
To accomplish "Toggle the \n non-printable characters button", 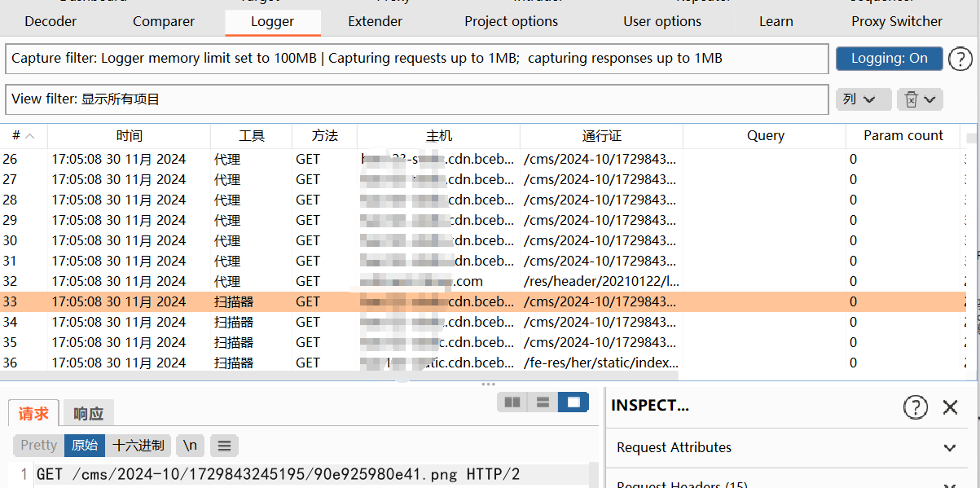I will click(190, 446).
